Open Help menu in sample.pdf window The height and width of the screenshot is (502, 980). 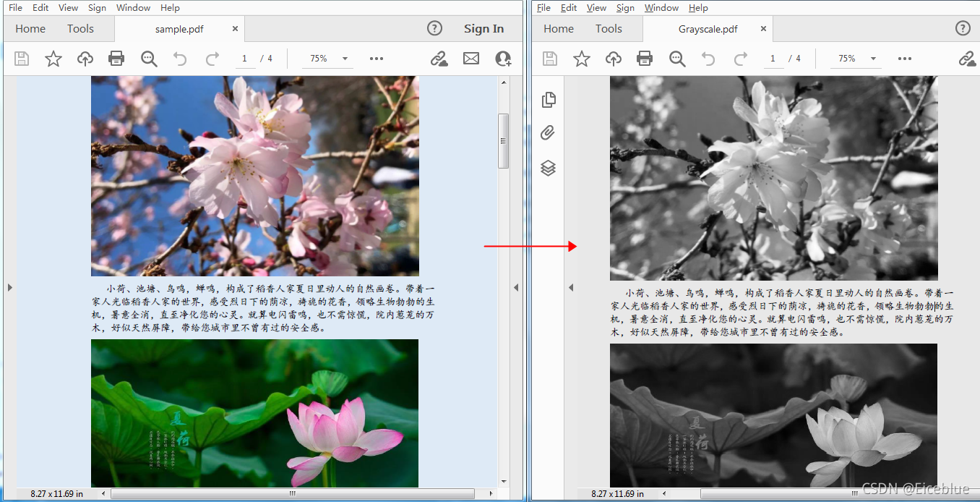pyautogui.click(x=170, y=8)
